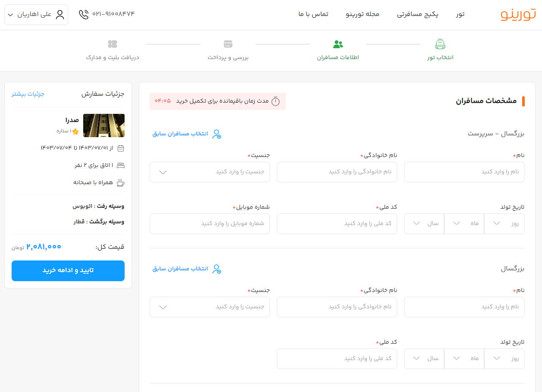
Task: Click the phone icon beside support number
Action: 83,14
